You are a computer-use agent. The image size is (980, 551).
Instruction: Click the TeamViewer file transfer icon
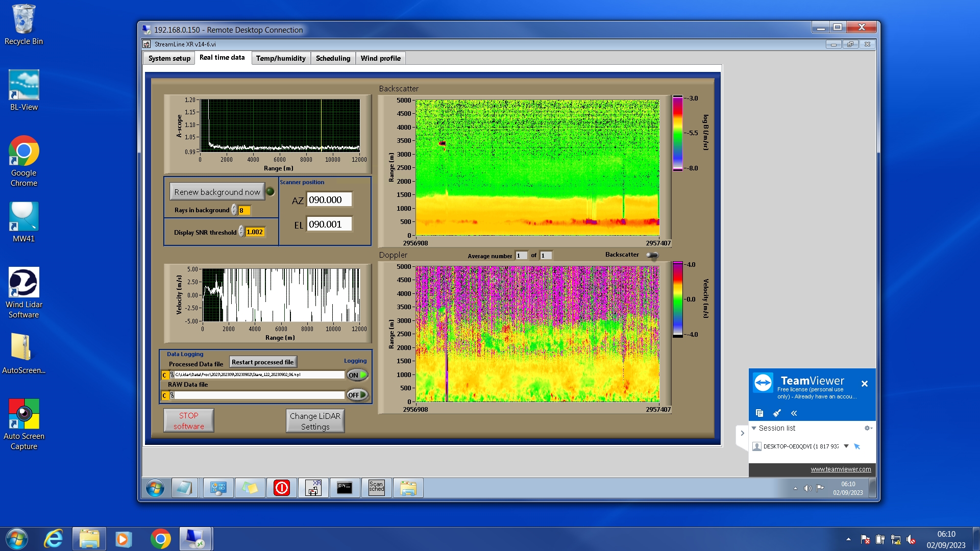[x=759, y=413]
